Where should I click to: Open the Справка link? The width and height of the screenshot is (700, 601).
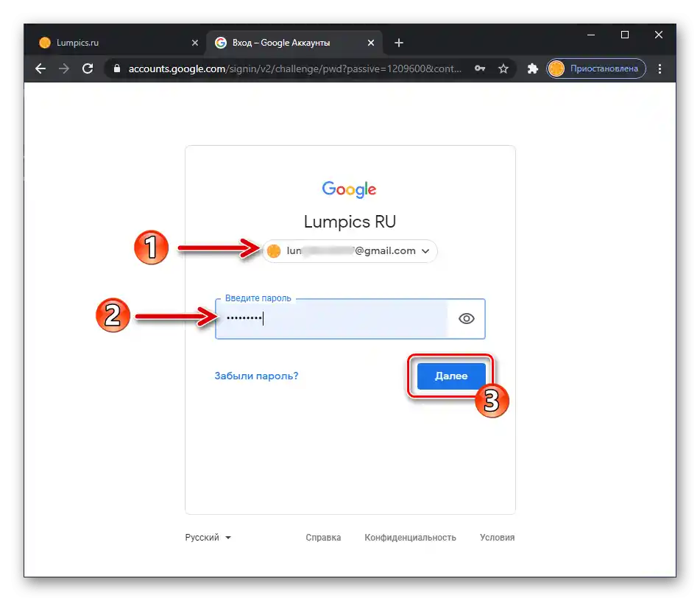point(323,537)
